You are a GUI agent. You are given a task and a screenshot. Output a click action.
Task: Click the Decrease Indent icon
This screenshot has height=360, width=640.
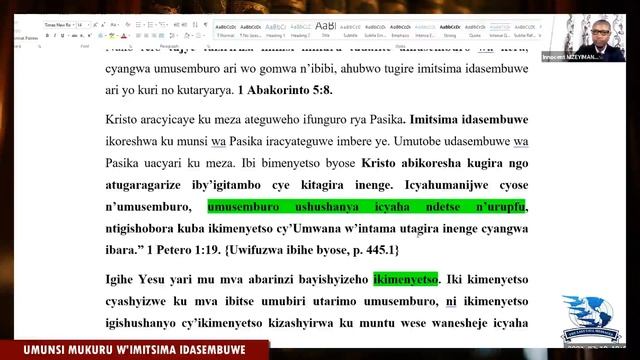click(176, 25)
